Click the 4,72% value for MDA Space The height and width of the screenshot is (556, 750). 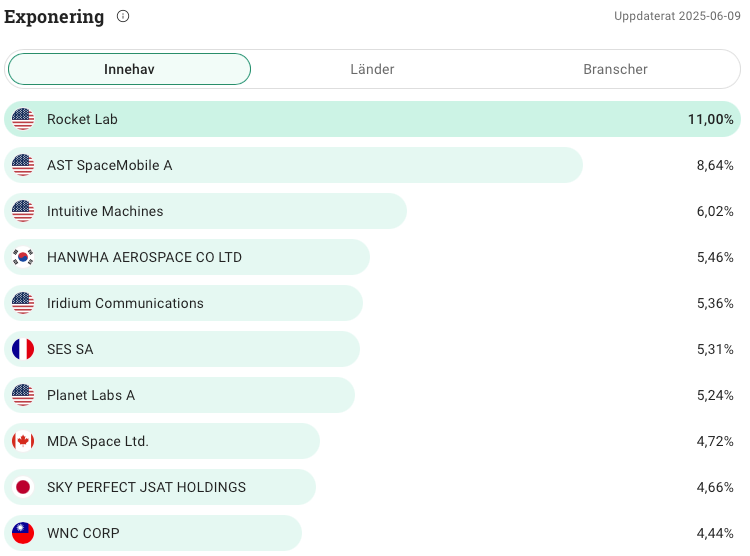(x=715, y=441)
